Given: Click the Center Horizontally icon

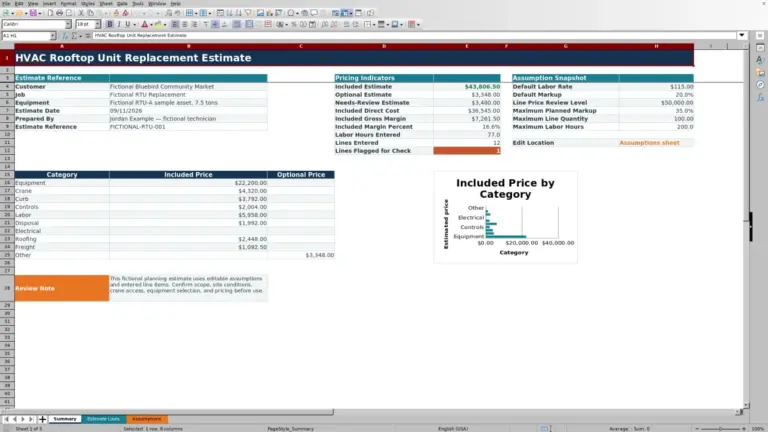Looking at the screenshot, I should coord(185,24).
